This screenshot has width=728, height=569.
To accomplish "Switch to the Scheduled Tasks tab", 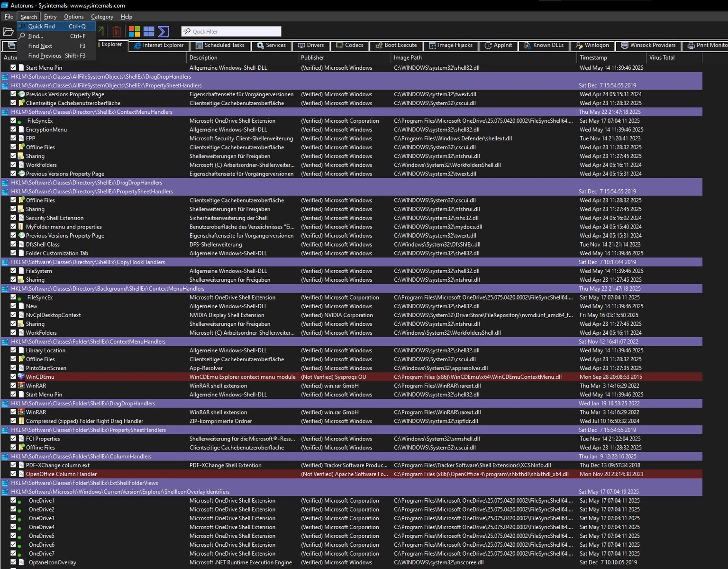I will [220, 46].
